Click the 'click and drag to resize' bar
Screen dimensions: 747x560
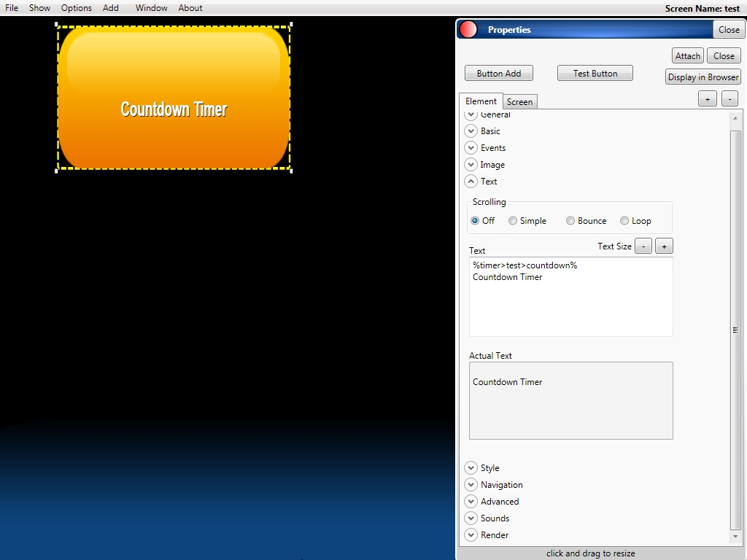pyautogui.click(x=591, y=553)
